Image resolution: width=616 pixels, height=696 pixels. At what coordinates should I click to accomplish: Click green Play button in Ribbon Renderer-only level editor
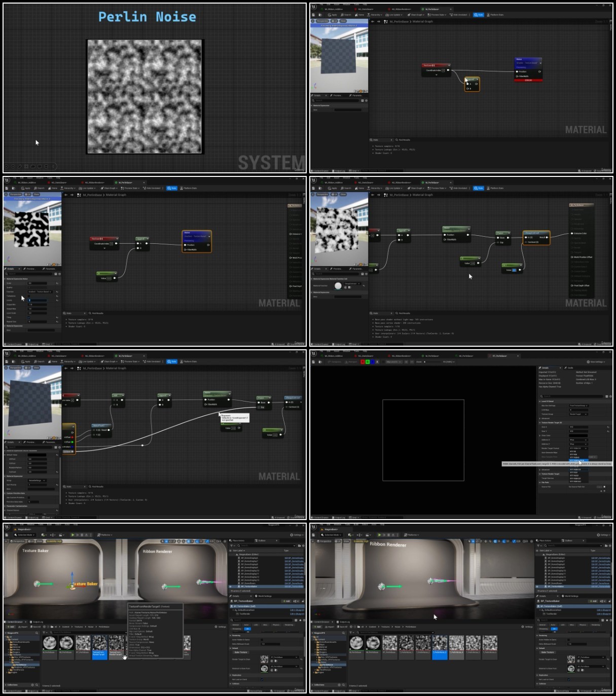pos(379,535)
